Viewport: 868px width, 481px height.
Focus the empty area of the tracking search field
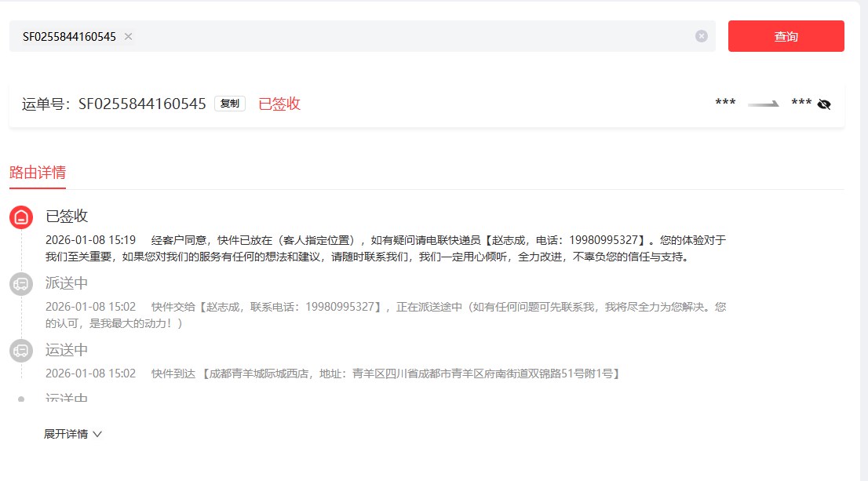[408, 36]
